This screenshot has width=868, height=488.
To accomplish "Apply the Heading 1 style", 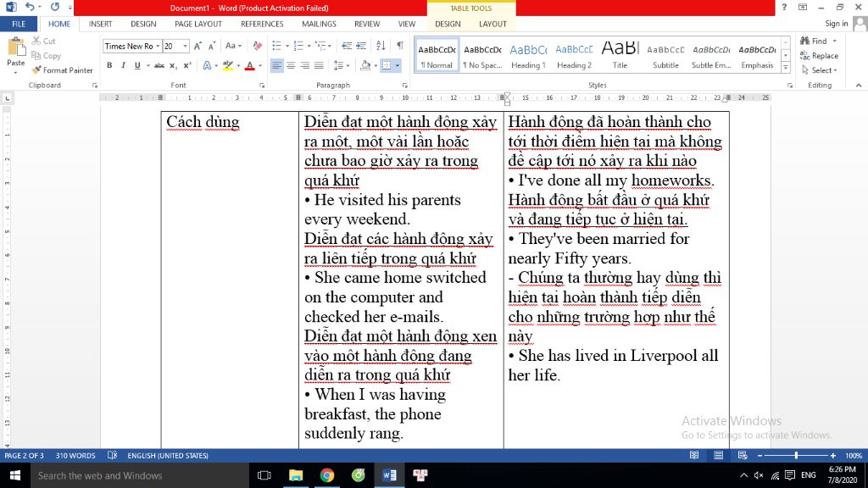I will coord(528,55).
